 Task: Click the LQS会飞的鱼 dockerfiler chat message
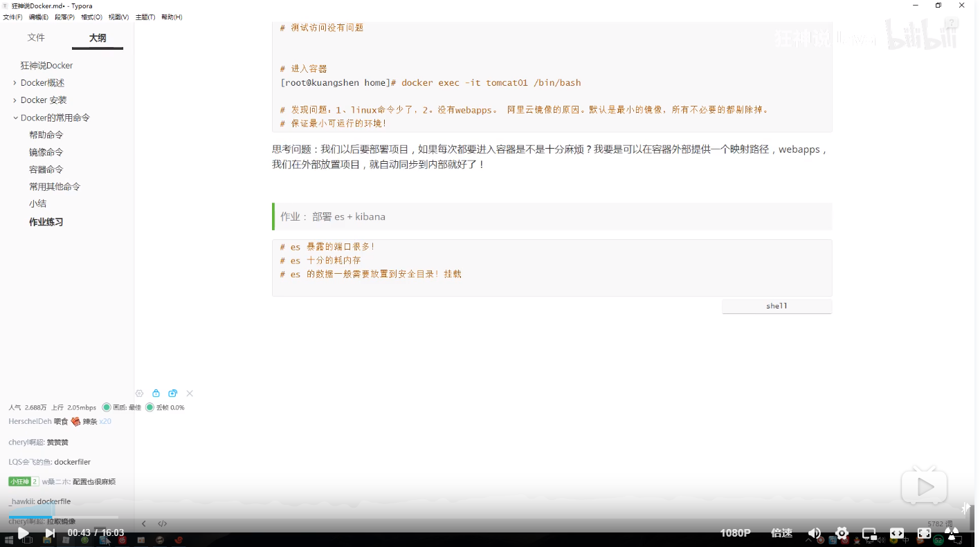click(x=50, y=462)
